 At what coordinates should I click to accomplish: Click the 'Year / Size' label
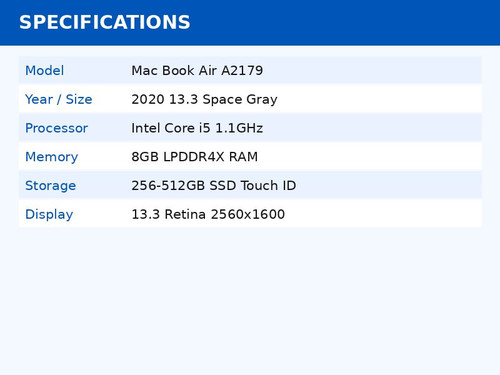(59, 99)
